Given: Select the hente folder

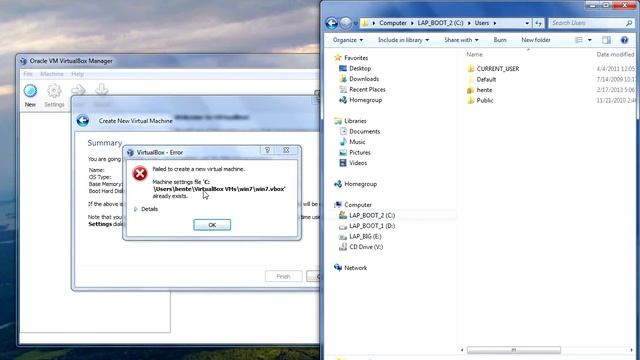Looking at the screenshot, I should [x=484, y=90].
